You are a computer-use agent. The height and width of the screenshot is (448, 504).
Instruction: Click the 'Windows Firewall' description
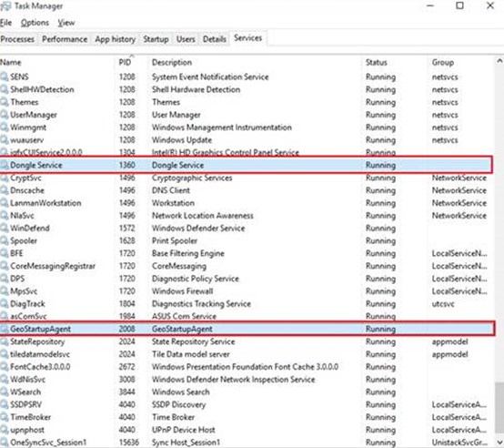[182, 291]
